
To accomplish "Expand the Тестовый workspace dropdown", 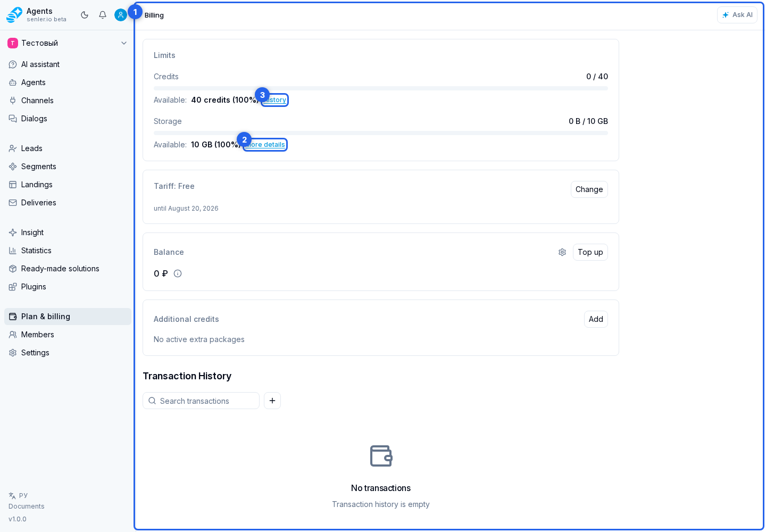I will click(x=68, y=43).
